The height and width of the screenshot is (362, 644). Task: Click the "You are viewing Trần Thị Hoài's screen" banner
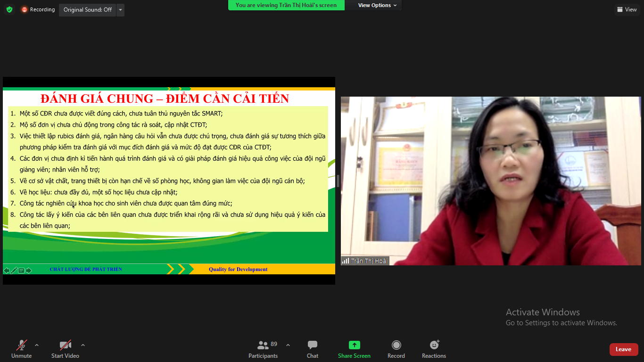[286, 5]
